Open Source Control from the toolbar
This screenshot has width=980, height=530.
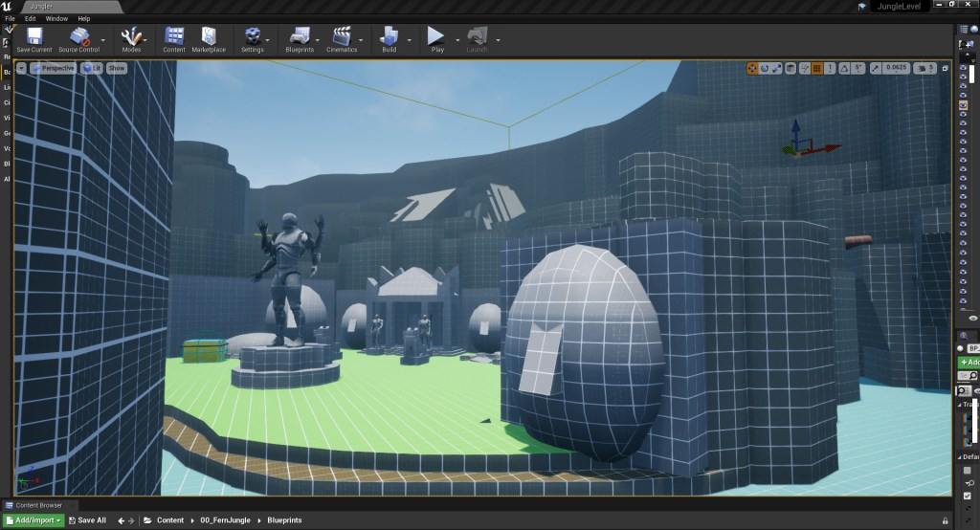coord(79,38)
